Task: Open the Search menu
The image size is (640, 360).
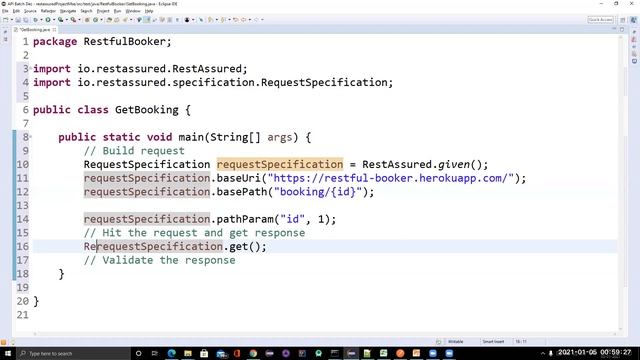Action: tap(86, 11)
